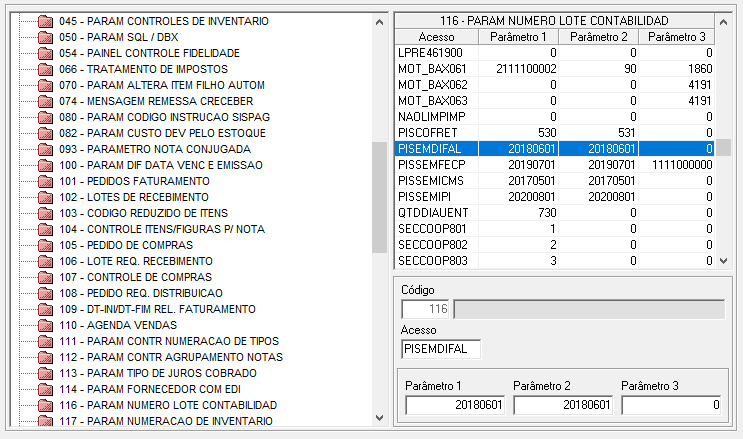
Task: Click folder icon of 105 - PEDIDO DE COMPRAS
Action: point(45,246)
